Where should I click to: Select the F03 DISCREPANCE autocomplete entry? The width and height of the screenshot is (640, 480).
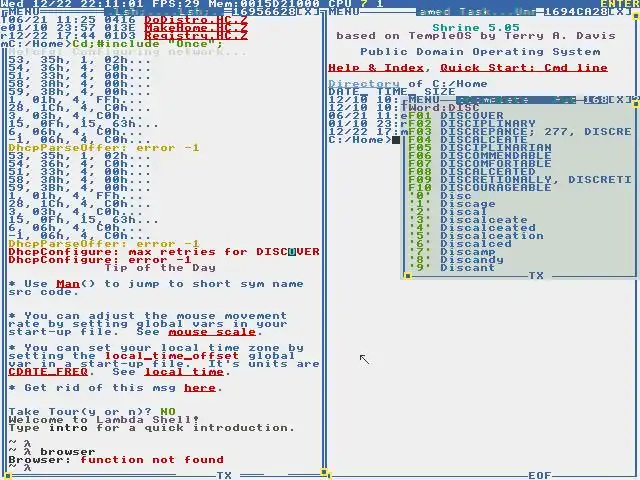(x=520, y=132)
